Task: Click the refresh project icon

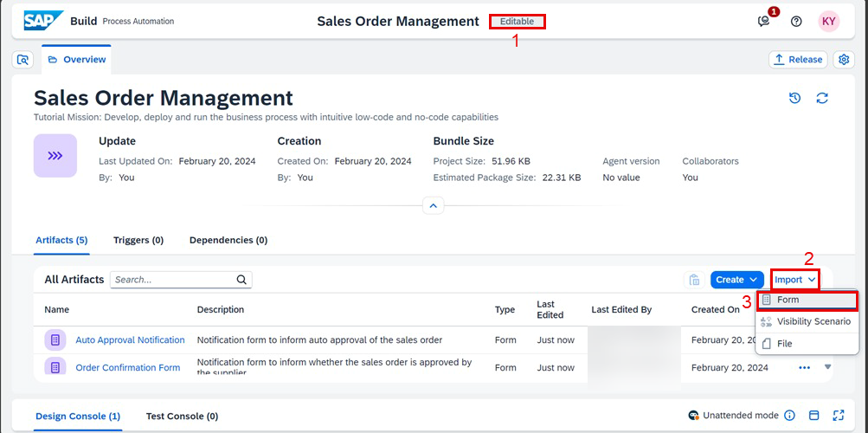Action: pos(822,98)
